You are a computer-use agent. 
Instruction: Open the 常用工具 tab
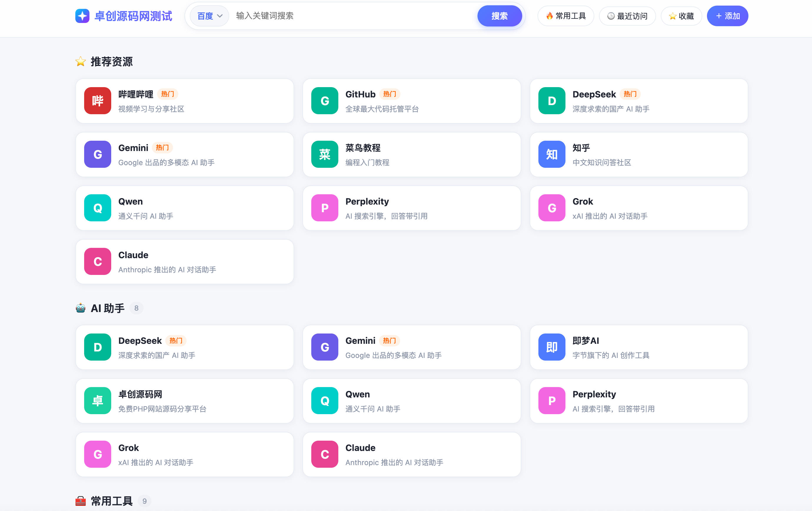coord(566,16)
